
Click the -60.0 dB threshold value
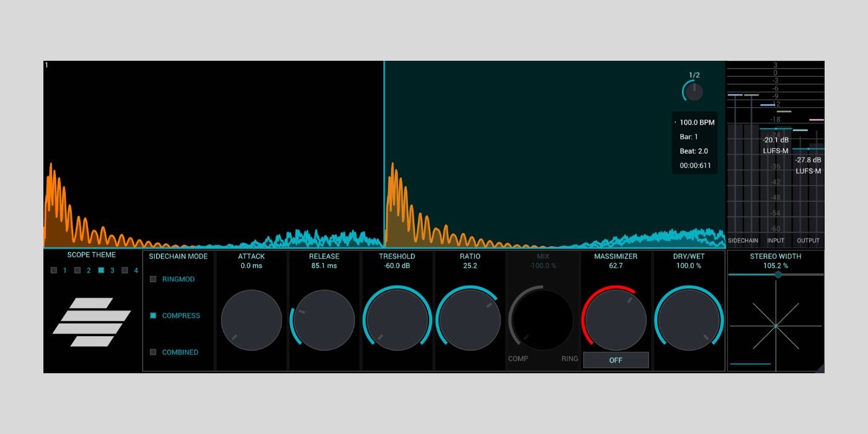(x=397, y=266)
